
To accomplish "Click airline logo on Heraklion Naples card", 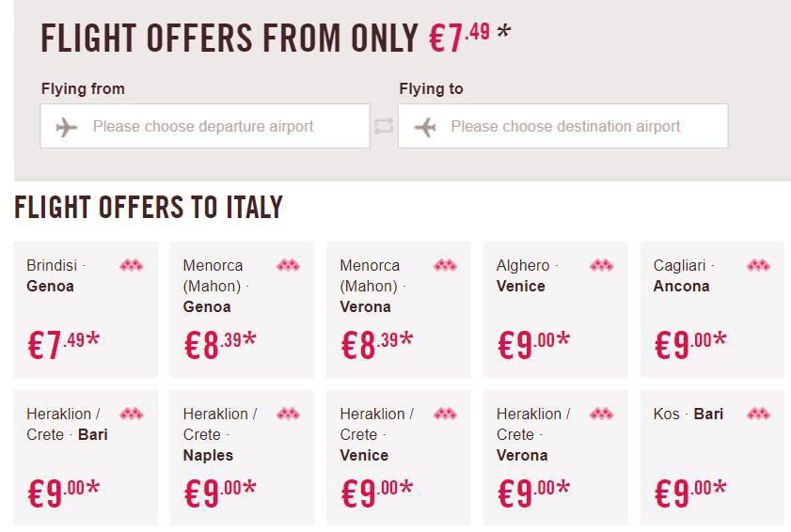I will coord(289,414).
